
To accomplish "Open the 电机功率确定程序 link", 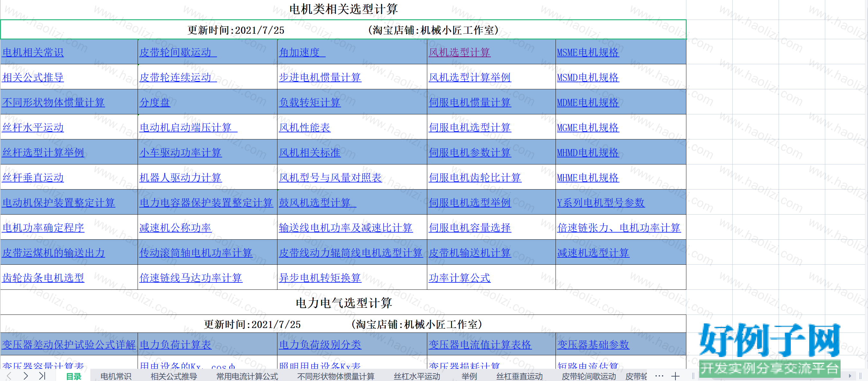I will pyautogui.click(x=43, y=228).
